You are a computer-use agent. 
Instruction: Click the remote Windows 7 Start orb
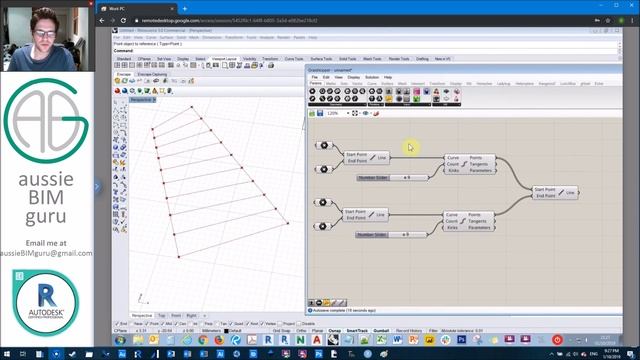point(120,340)
